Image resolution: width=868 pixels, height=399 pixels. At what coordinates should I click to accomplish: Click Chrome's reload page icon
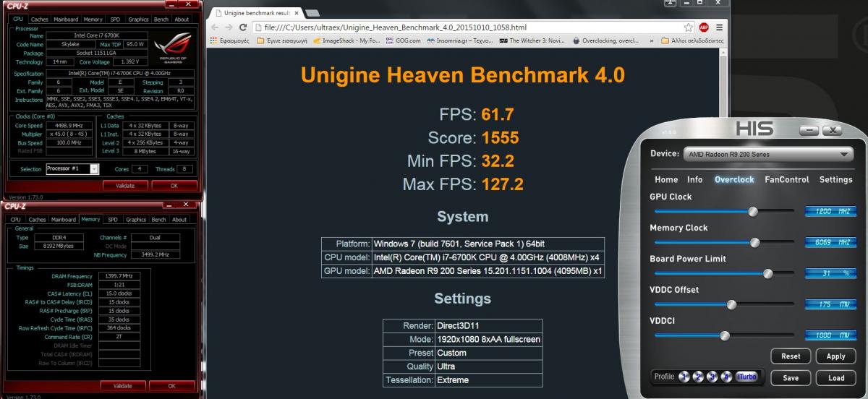(244, 27)
